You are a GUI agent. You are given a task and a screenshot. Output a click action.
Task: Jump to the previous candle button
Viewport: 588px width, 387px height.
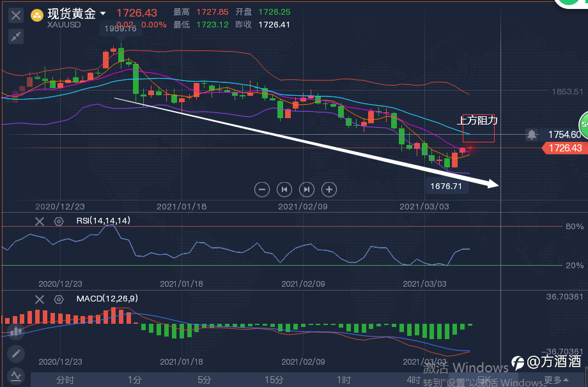click(x=284, y=190)
